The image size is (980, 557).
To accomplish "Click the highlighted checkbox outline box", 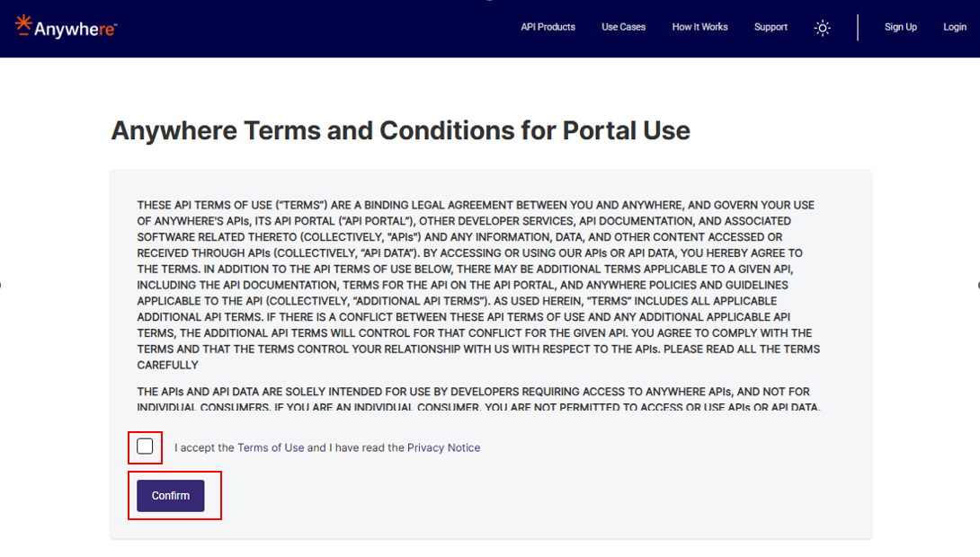I will point(145,446).
